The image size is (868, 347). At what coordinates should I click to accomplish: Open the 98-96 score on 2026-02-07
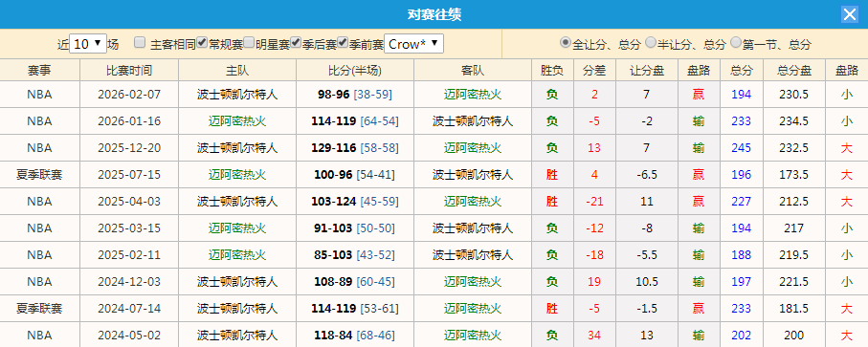334,95
